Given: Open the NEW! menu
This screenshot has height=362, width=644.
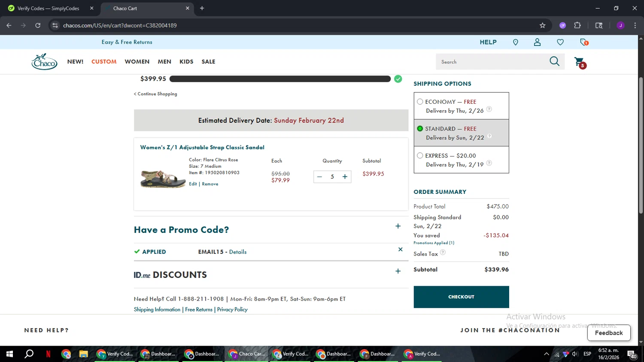Looking at the screenshot, I should click(76, 62).
